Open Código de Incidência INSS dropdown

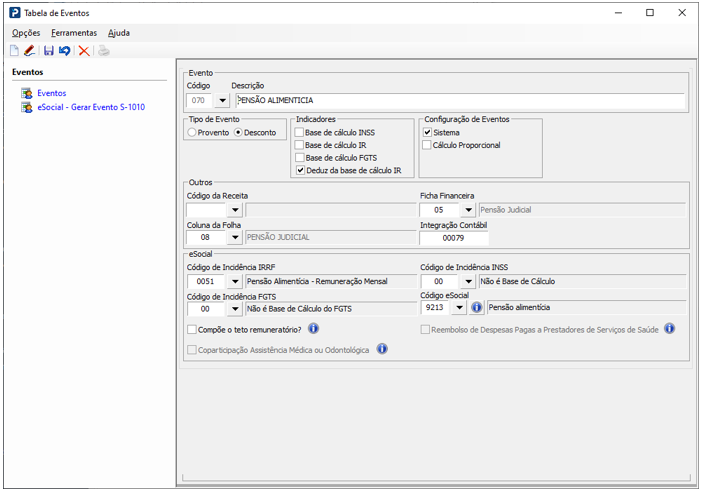468,282
